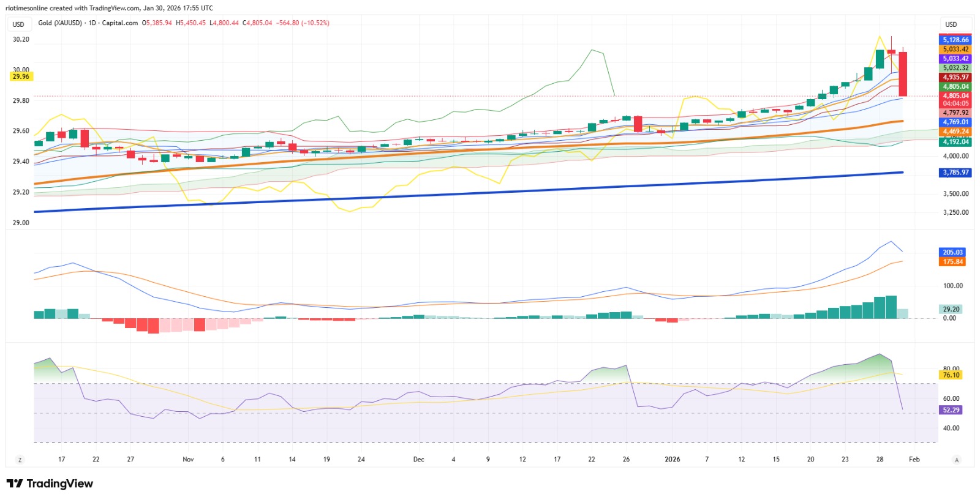Image resolution: width=980 pixels, height=500 pixels.
Task: Click the pink 4,797.92 price label
Action: [956, 113]
